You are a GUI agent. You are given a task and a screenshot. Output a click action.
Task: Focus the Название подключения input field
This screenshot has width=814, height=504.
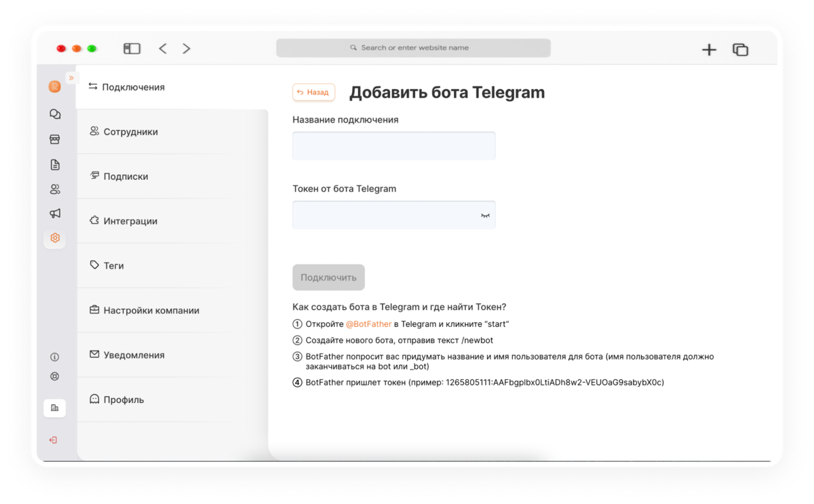[x=394, y=146]
